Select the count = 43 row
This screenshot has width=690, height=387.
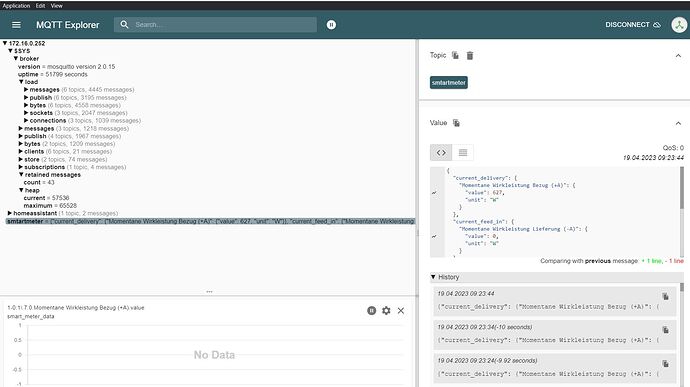point(39,182)
